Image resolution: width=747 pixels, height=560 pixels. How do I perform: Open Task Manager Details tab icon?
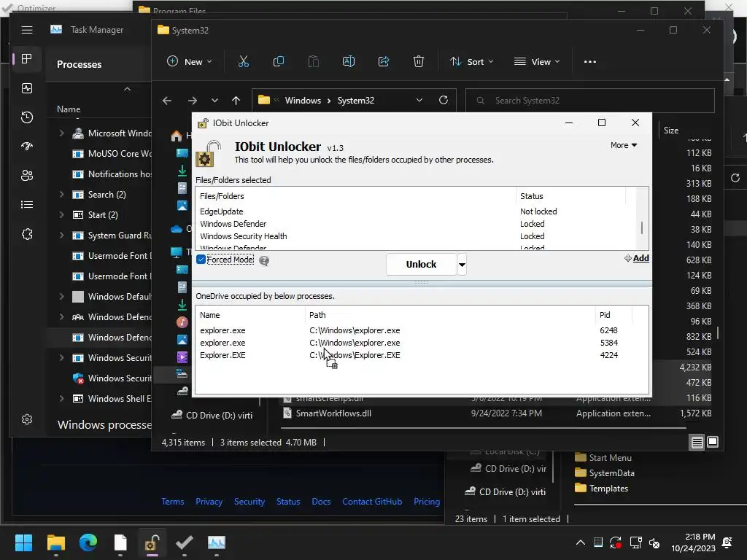pyautogui.click(x=27, y=205)
